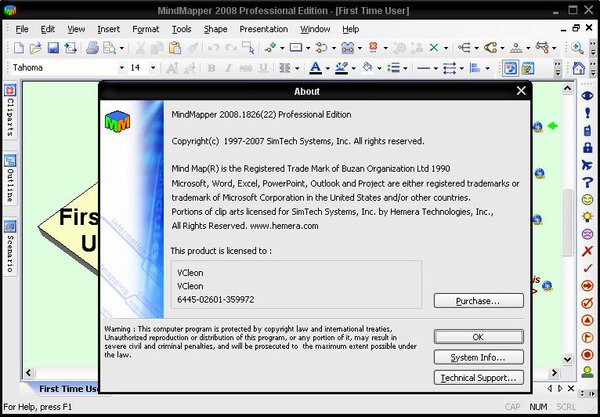Viewport: 600px width, 417px height.
Task: Close the About dialog
Action: [521, 91]
